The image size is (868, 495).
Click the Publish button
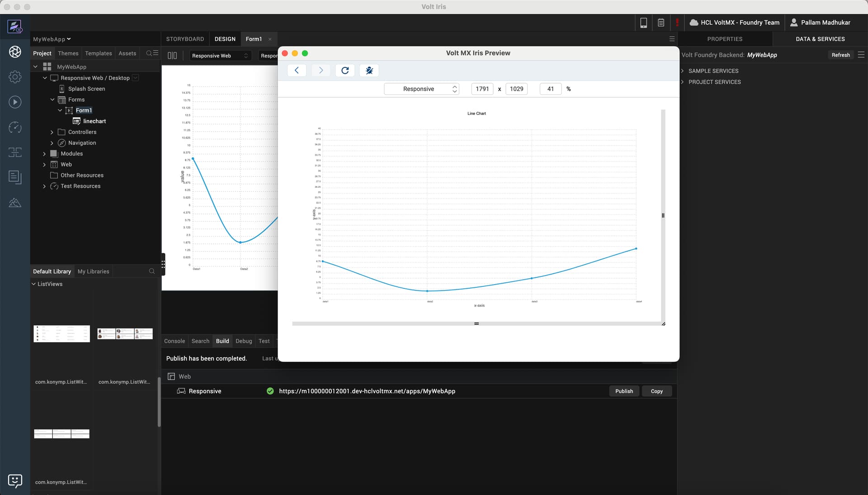pyautogui.click(x=624, y=391)
